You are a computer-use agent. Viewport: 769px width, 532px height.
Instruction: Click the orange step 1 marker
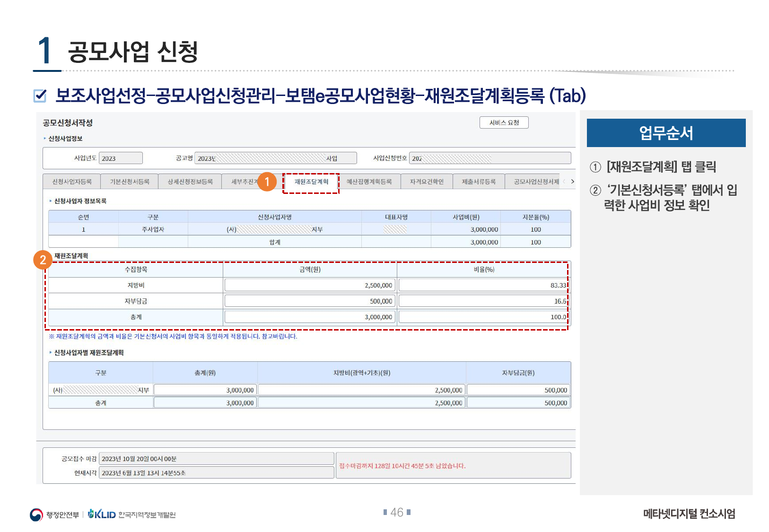pos(267,182)
